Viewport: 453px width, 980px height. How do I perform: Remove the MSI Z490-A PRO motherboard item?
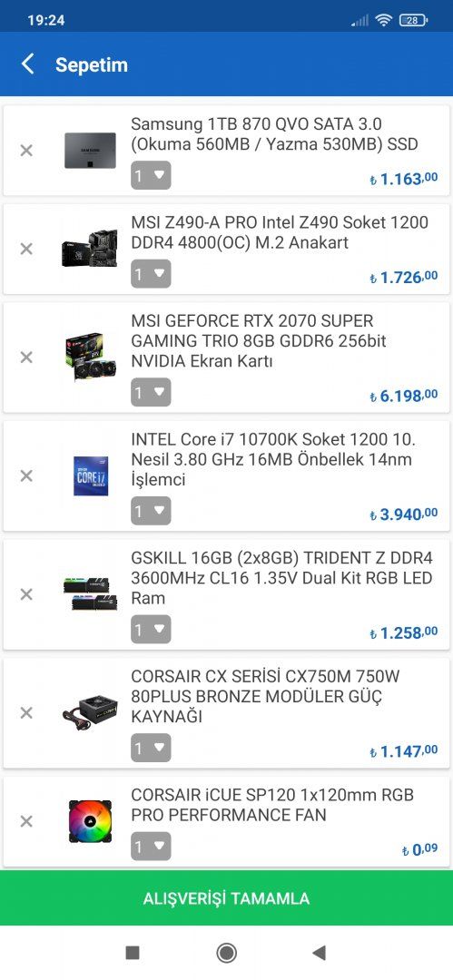[x=26, y=249]
